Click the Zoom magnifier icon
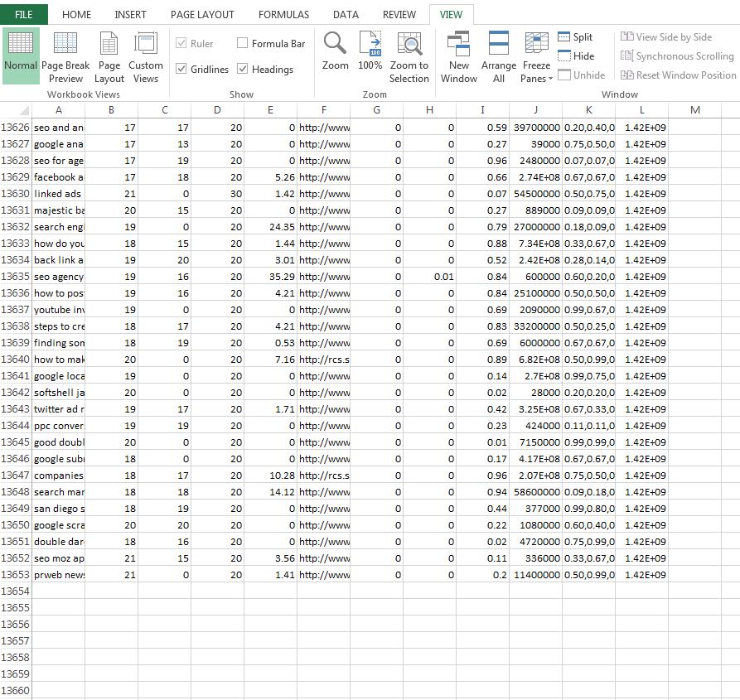Screen dimensions: 740x700 click(335, 51)
